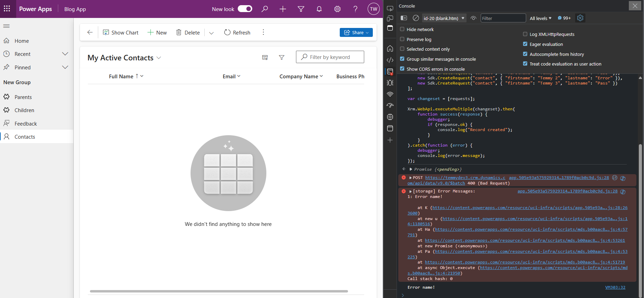Open the DevTools Performance gauge icon

pyautogui.click(x=390, y=106)
